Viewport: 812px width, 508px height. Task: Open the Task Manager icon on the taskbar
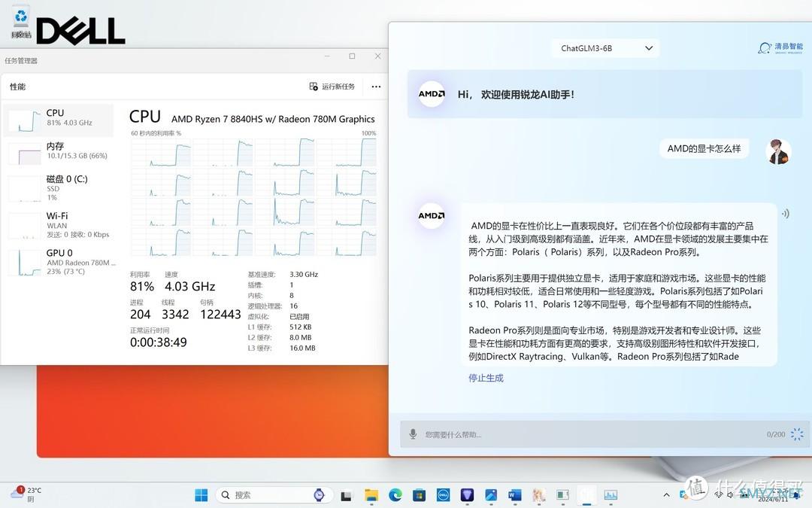pyautogui.click(x=611, y=495)
